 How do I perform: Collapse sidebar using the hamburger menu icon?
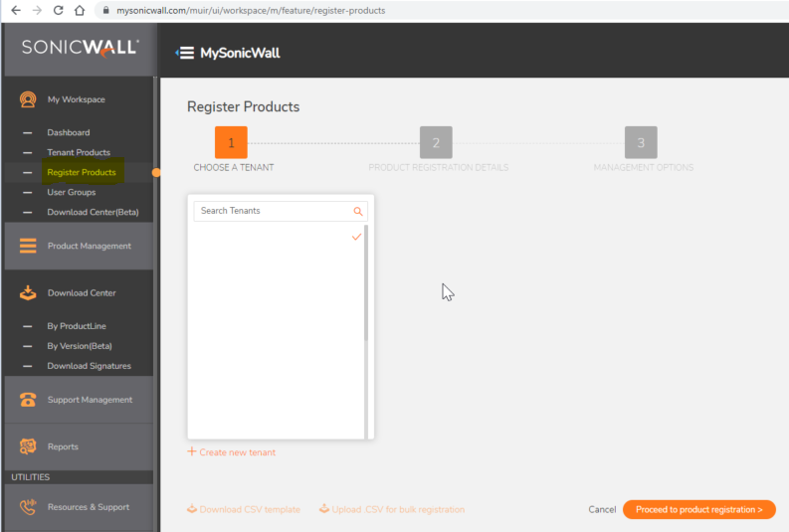coord(184,53)
